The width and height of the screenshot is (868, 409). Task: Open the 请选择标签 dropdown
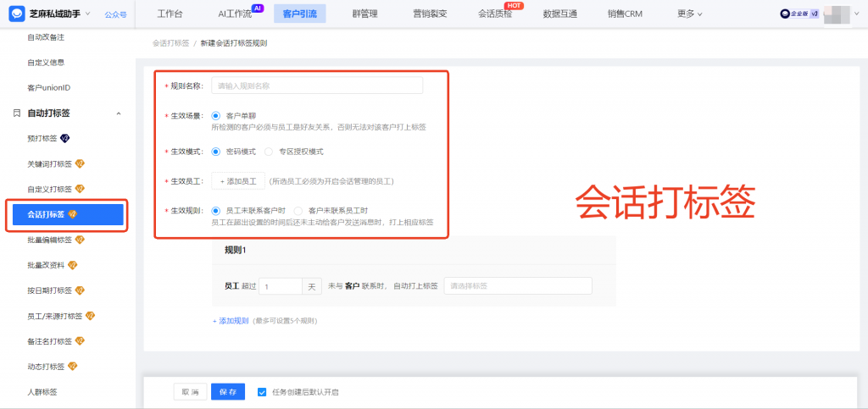pos(518,285)
